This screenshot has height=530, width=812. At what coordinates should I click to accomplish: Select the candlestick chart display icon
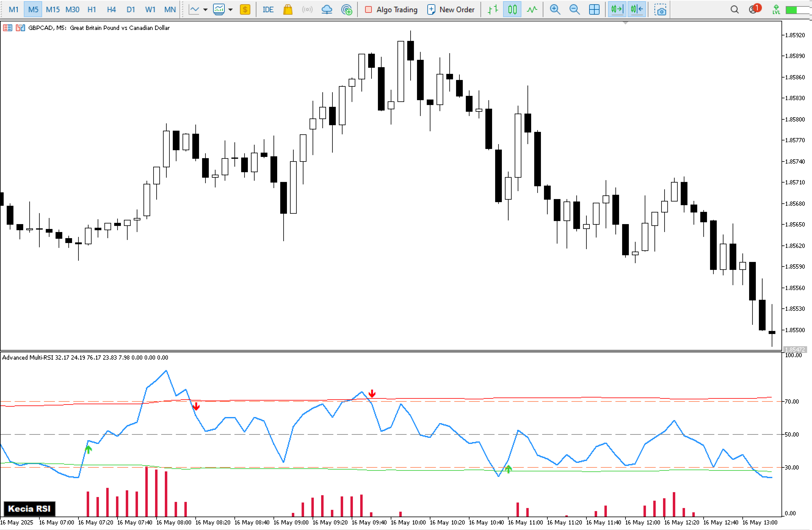(512, 9)
